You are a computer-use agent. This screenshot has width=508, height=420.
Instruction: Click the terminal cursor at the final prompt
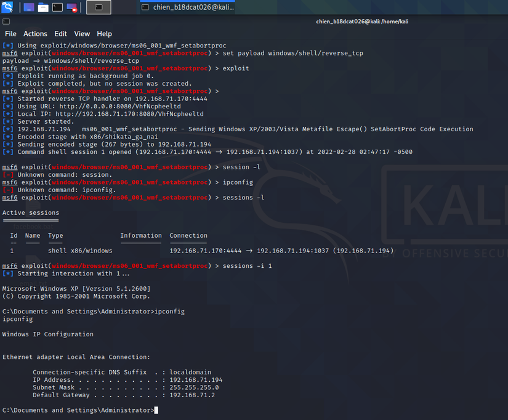[156, 410]
